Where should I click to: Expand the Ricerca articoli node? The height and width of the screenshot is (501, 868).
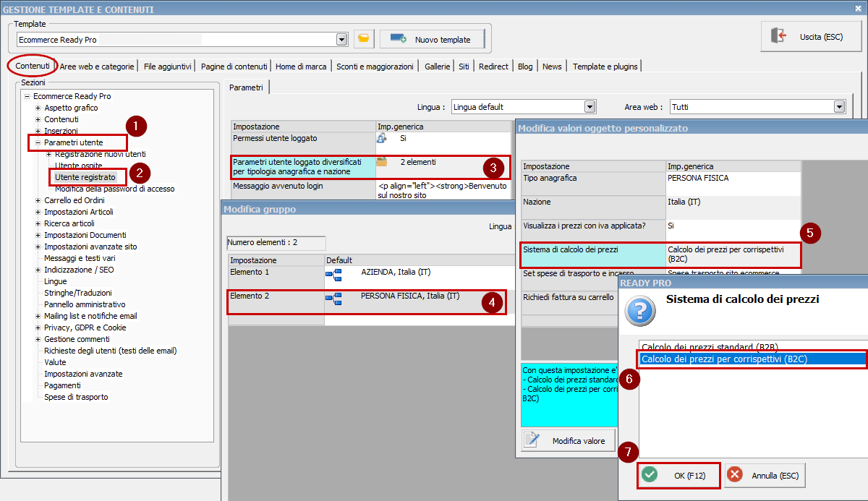coord(38,223)
